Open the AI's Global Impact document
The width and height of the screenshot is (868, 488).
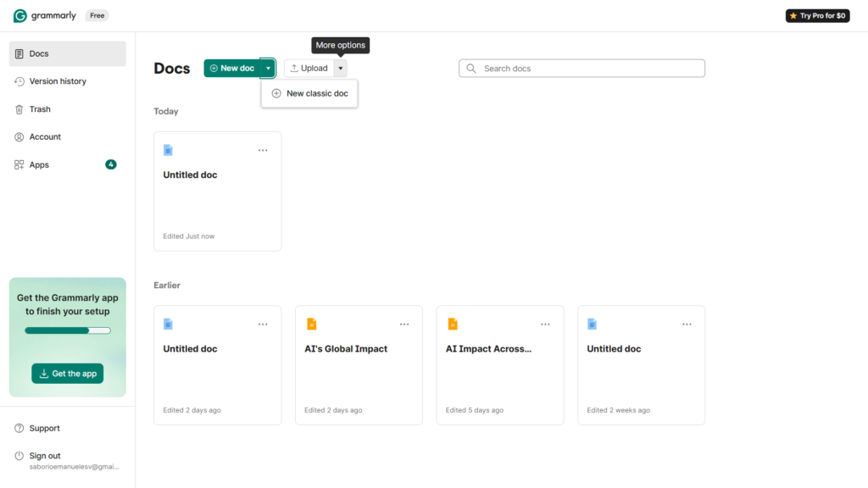point(359,365)
